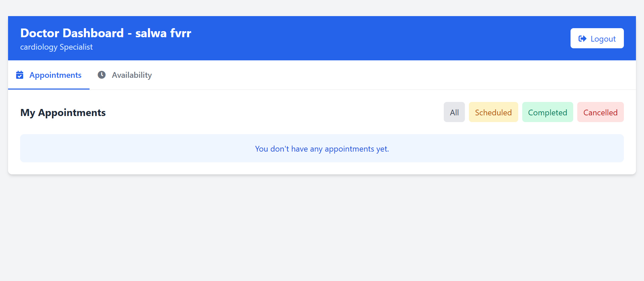Filter appointments by Scheduled

pos(493,112)
